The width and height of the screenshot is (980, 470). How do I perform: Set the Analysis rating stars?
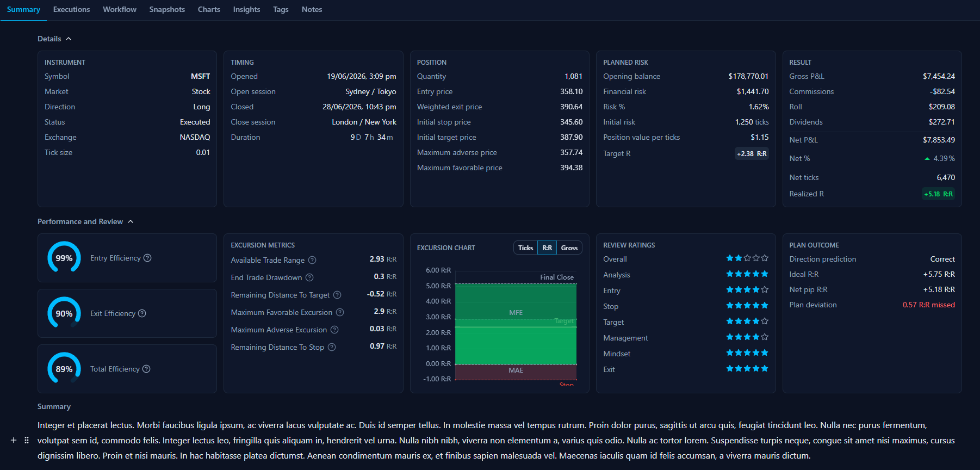click(x=747, y=274)
